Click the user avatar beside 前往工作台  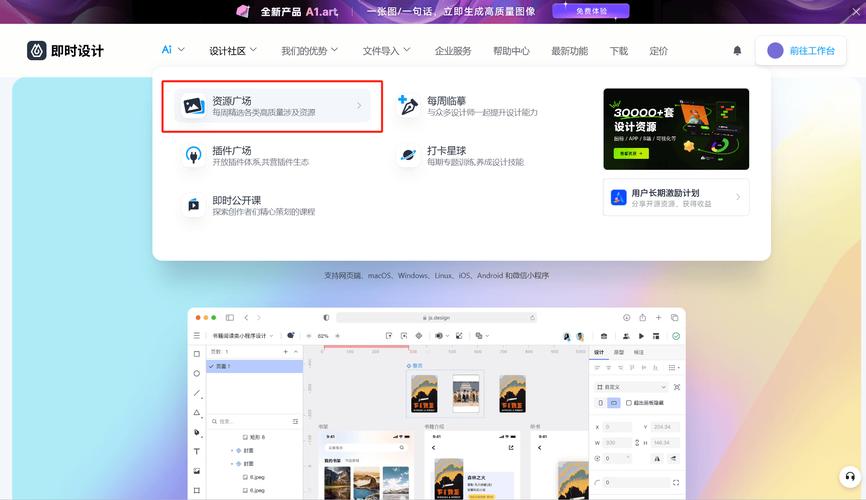(775, 51)
